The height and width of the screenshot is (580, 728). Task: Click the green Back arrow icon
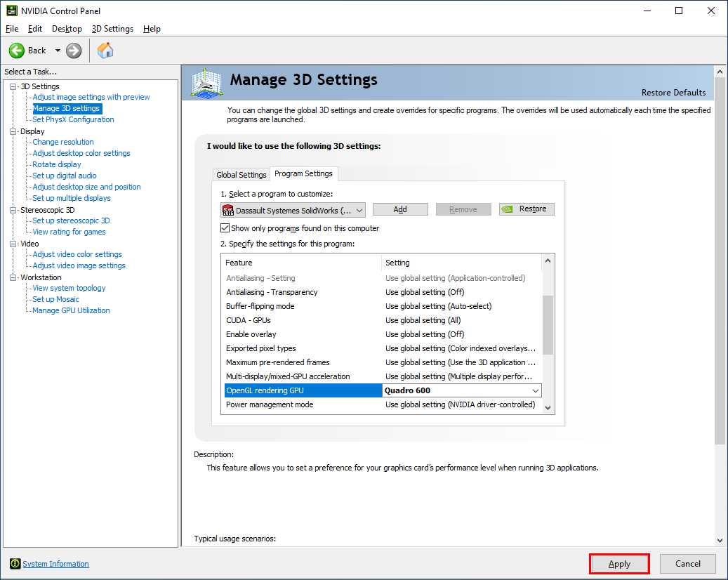pos(17,51)
